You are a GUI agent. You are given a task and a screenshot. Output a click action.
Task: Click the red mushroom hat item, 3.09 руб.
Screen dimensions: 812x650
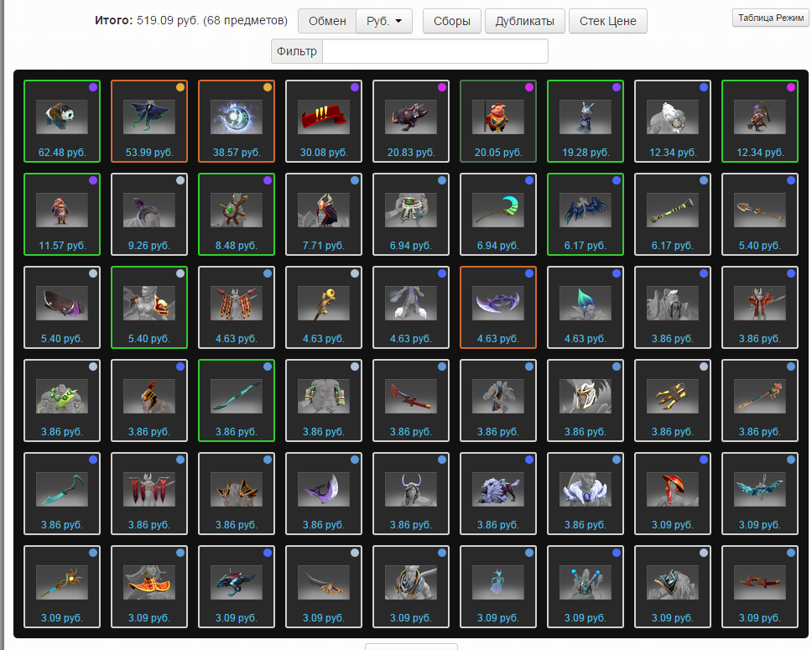[x=673, y=494]
